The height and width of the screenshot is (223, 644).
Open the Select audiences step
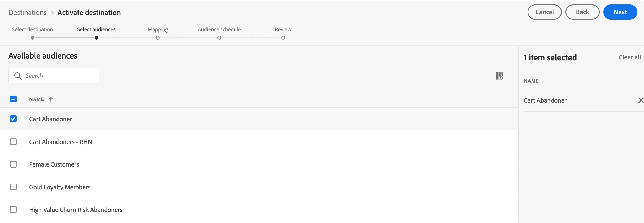(x=96, y=29)
